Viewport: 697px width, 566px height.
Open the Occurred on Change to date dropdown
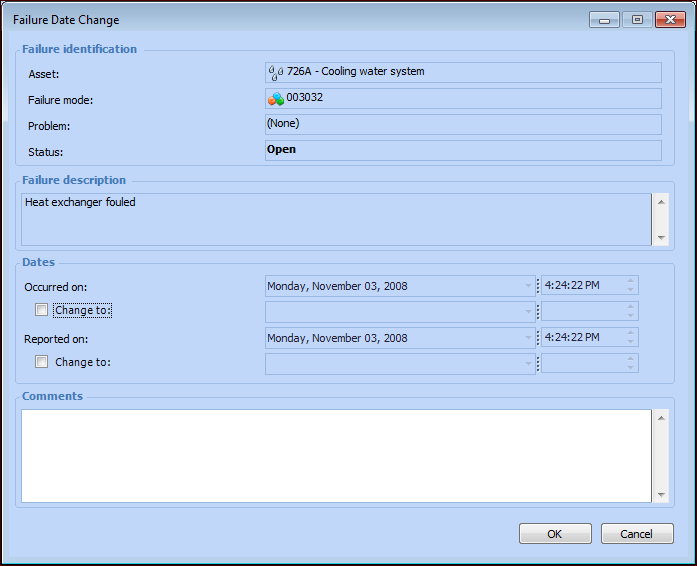click(528, 312)
